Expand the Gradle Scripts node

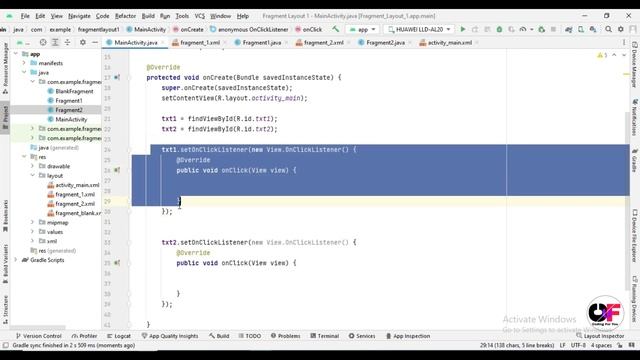16,260
